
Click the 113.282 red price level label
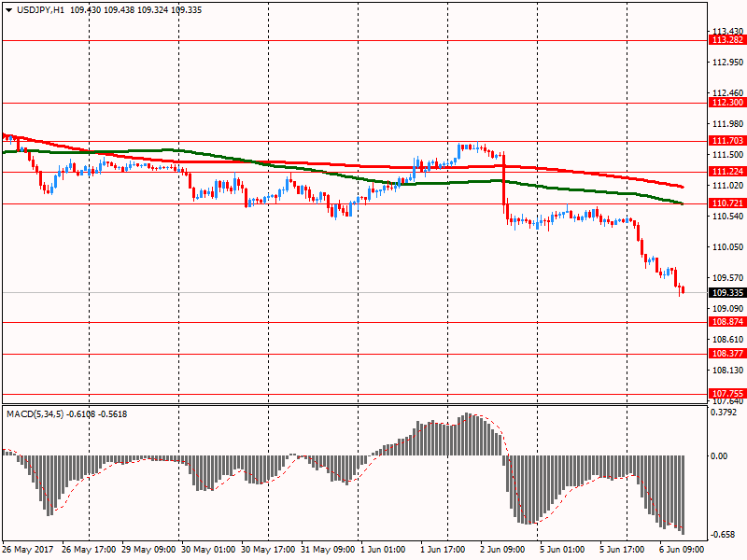pos(727,40)
